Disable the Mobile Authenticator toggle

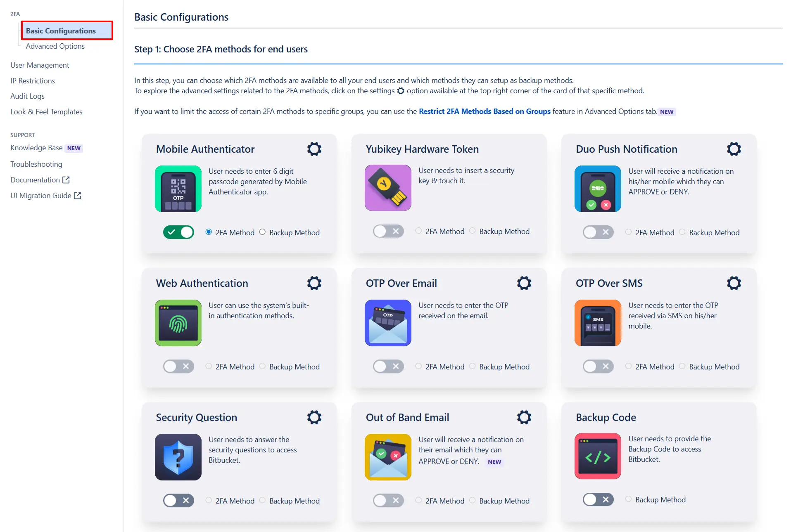click(x=178, y=232)
